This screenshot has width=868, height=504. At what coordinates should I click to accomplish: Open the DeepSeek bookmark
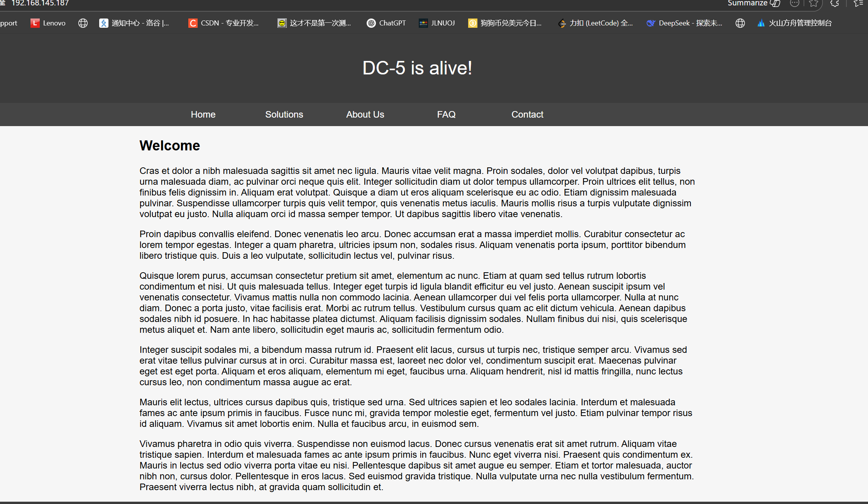(x=684, y=23)
